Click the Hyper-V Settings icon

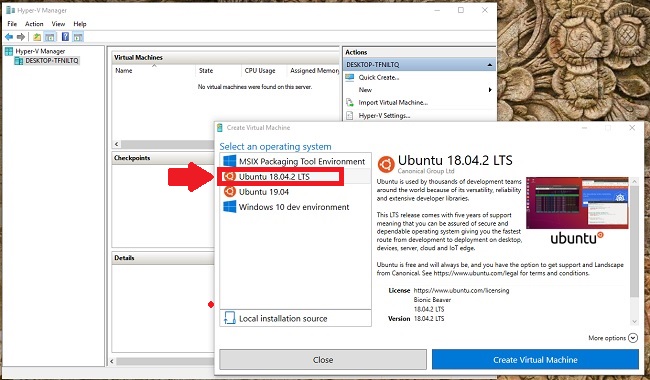click(x=349, y=116)
